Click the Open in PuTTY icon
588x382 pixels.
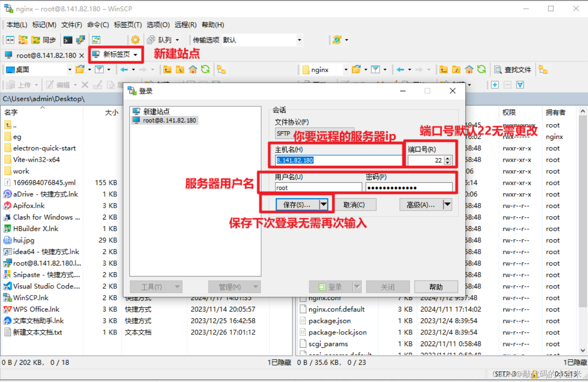80,40
